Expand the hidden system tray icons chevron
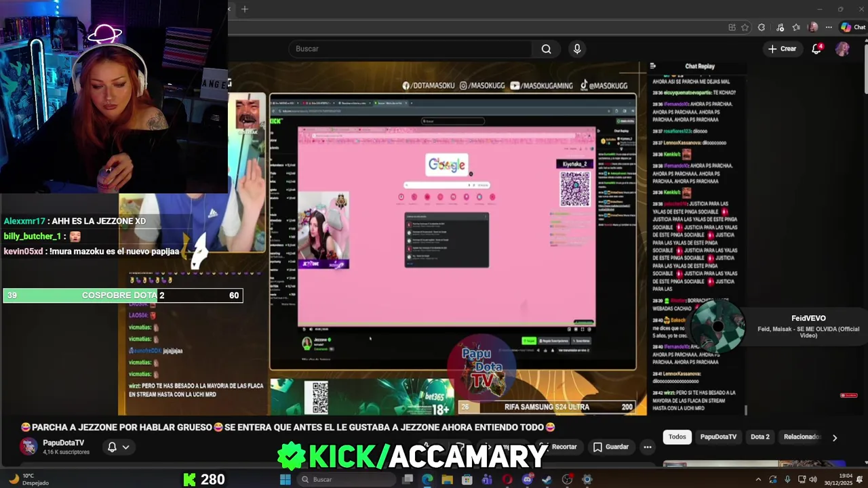This screenshot has height=488, width=868. [x=758, y=479]
